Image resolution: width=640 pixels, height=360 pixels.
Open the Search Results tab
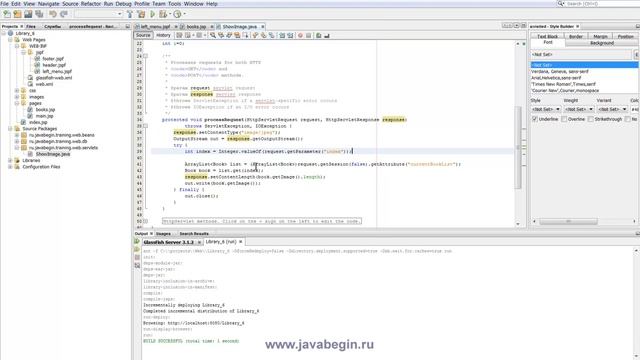tap(194, 234)
